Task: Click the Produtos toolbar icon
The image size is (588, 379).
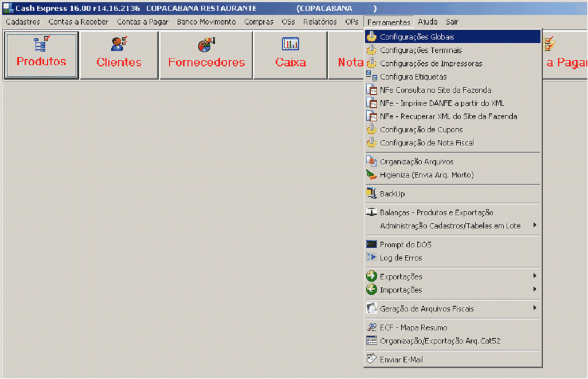Action: (41, 44)
